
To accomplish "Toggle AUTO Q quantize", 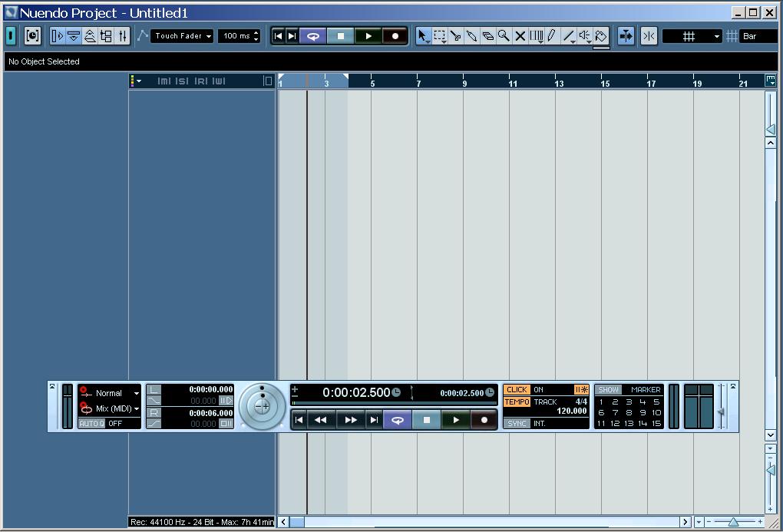I will [x=92, y=423].
